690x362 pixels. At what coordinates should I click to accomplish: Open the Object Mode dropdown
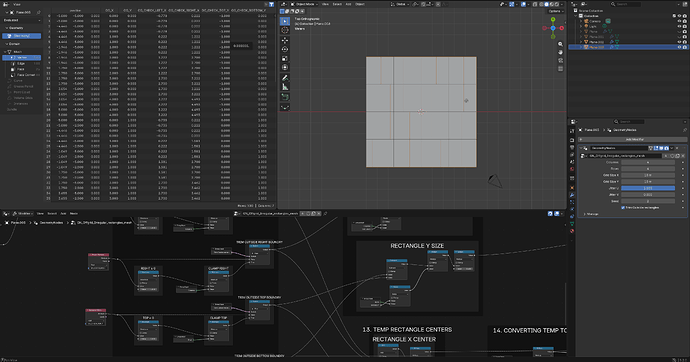(305, 4)
